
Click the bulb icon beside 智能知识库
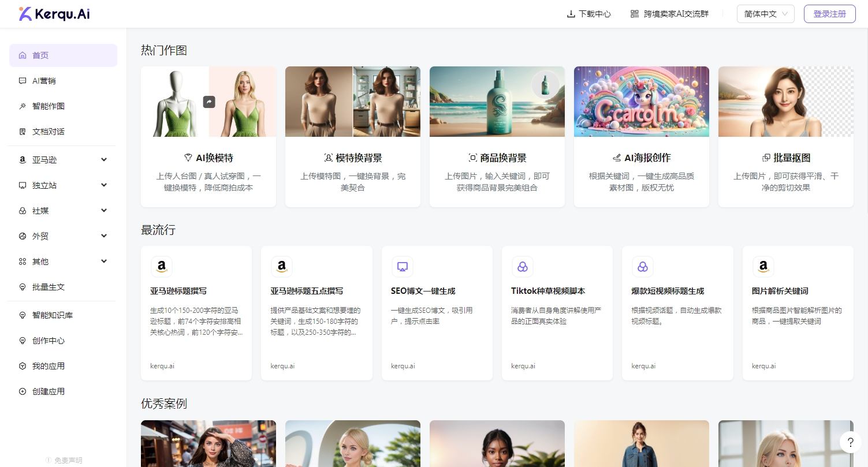click(x=23, y=315)
